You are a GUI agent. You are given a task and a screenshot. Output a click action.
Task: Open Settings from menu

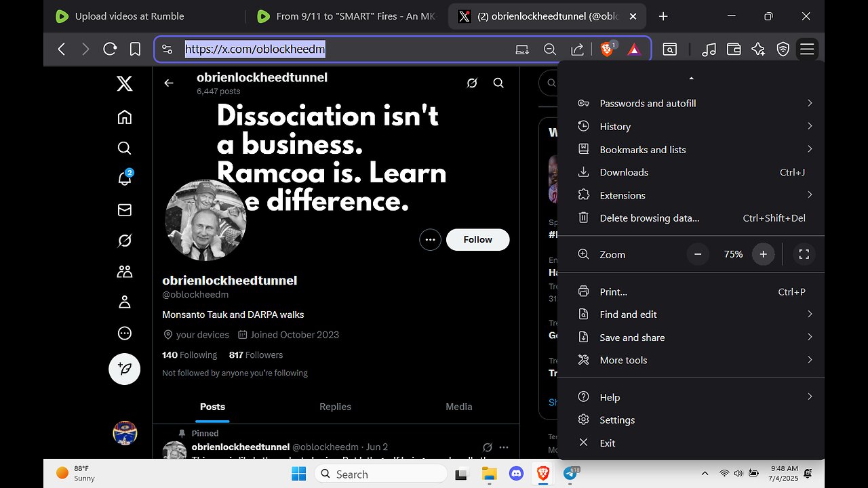691,420
